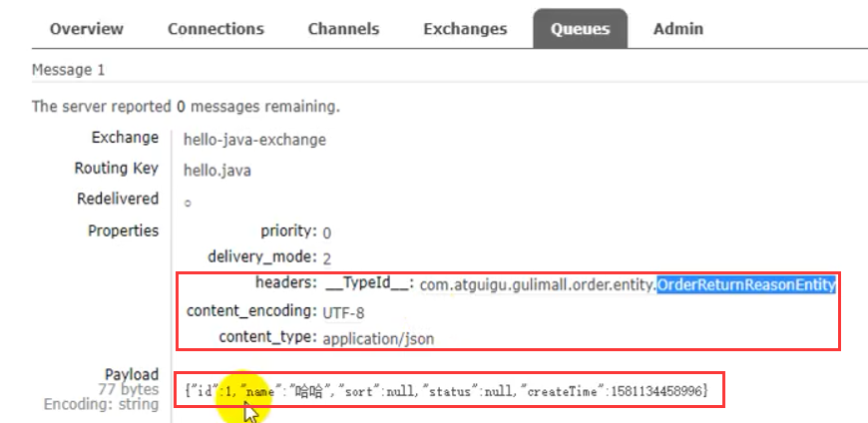Image resolution: width=868 pixels, height=423 pixels.
Task: Click the __TypeId__ header key
Action: (369, 284)
